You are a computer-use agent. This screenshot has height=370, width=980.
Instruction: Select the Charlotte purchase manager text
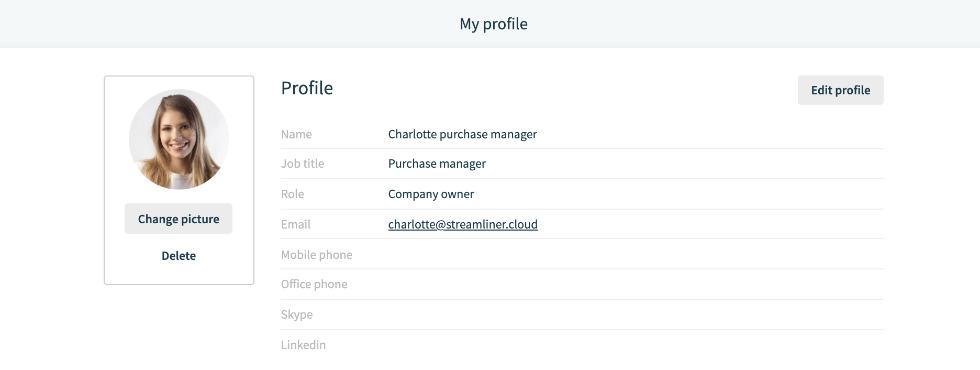tap(462, 134)
